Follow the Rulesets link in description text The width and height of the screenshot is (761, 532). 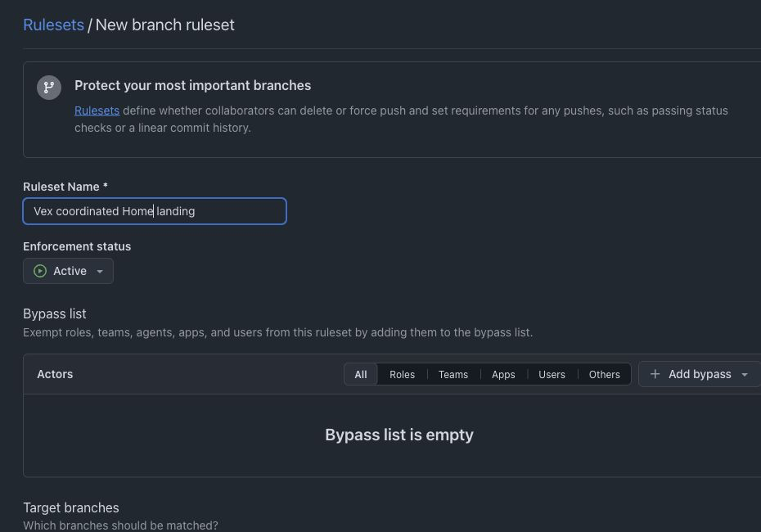point(97,110)
